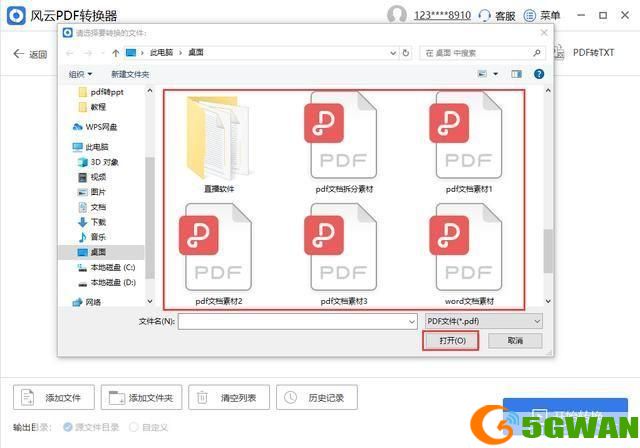640x448 pixels.
Task: Toggle the preview pane icon
Action: tap(516, 74)
